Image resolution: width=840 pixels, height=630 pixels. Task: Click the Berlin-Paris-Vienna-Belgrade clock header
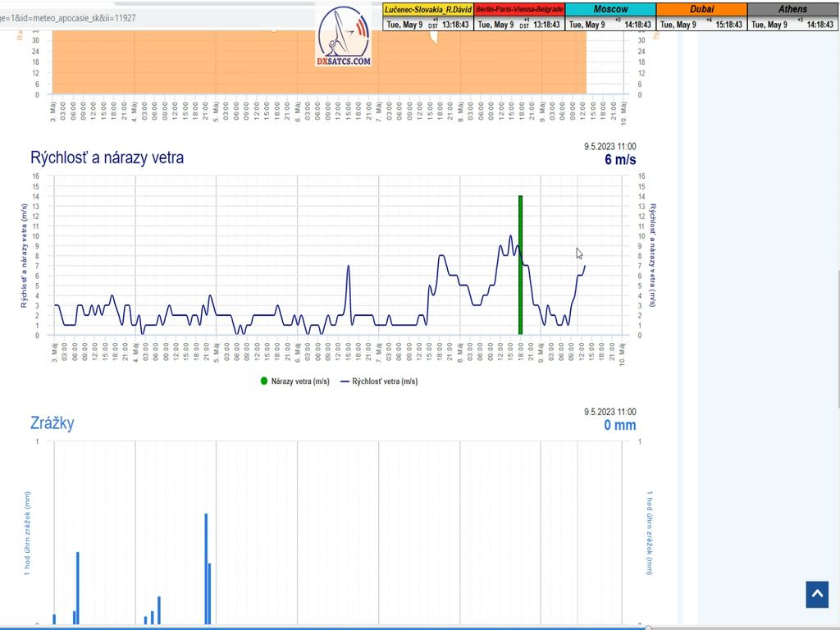[519, 9]
